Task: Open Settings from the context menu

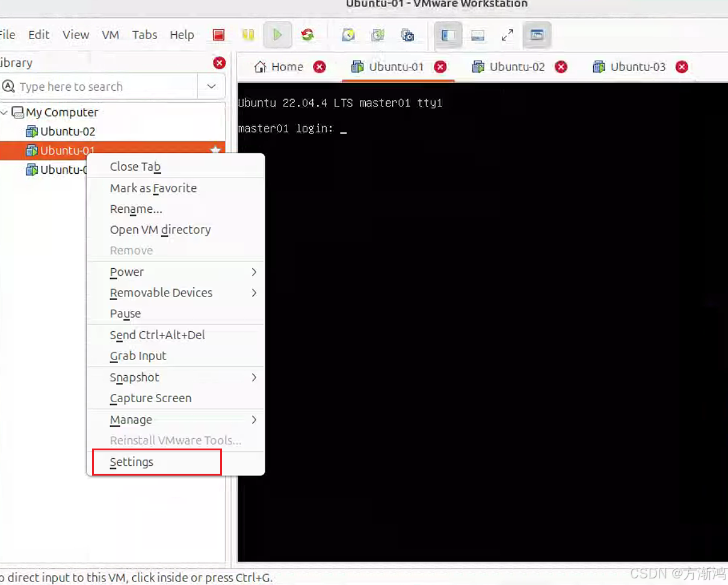Action: coord(176,462)
